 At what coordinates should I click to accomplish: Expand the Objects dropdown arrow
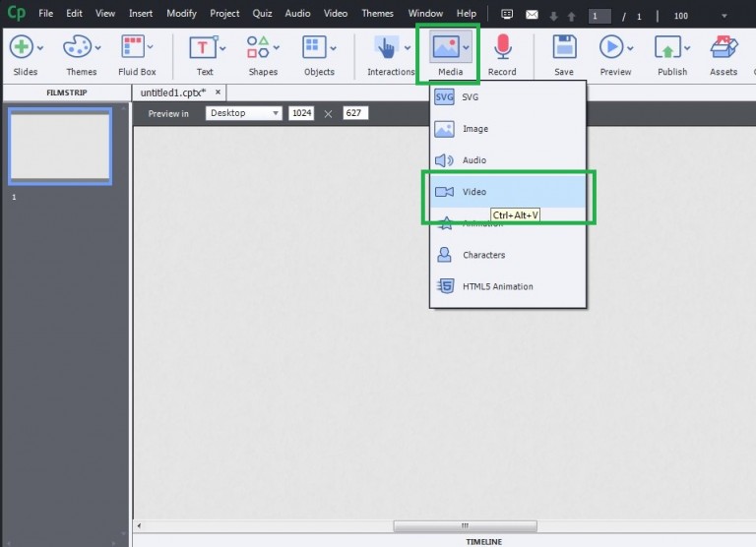tap(333, 48)
